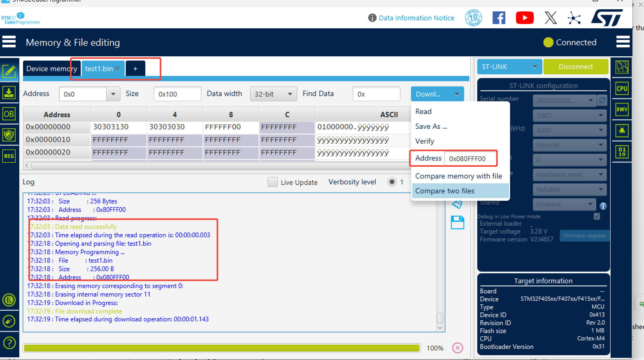Open the Erasing & Programming download icon
Screen dimensions: 644x360
pos(9,93)
